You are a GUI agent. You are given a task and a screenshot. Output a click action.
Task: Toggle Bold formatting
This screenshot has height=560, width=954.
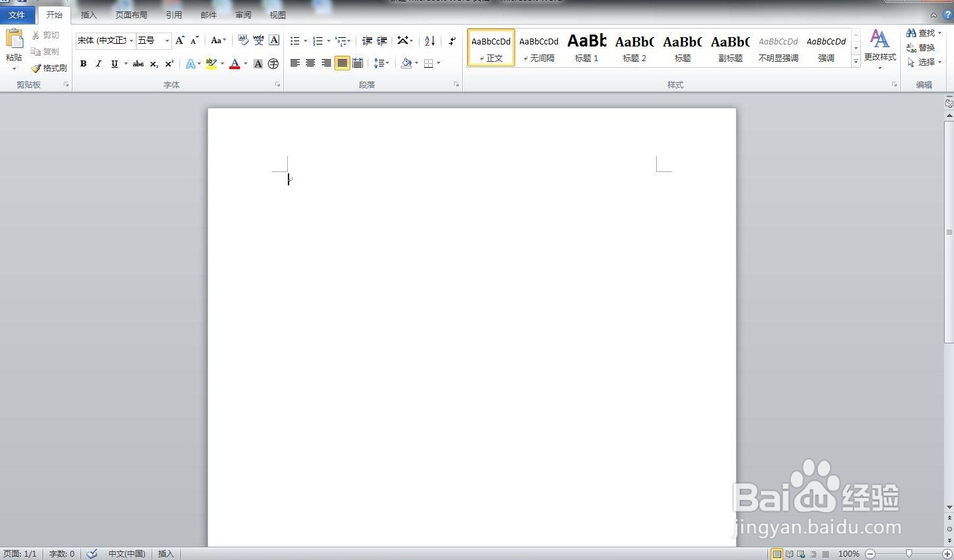[x=83, y=64]
